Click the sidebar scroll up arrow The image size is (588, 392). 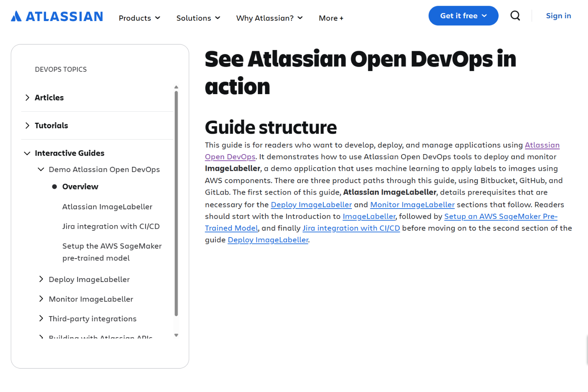176,87
